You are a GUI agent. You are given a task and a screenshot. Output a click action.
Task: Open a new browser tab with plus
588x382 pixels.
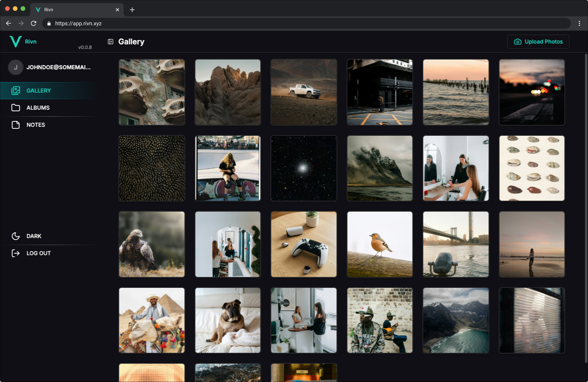point(132,10)
